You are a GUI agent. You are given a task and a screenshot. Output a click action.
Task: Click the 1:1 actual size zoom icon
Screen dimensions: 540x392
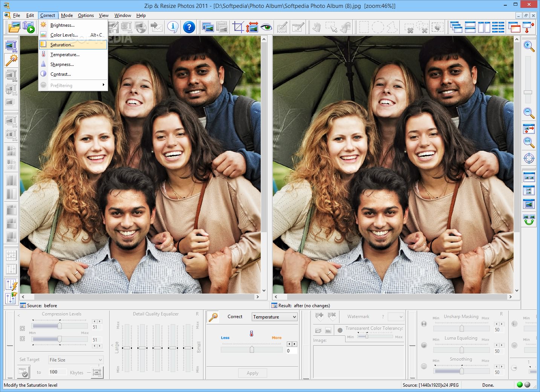tap(529, 142)
